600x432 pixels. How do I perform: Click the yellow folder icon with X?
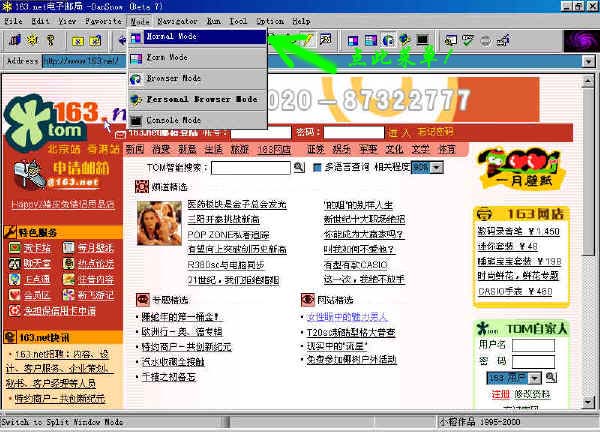click(x=78, y=40)
